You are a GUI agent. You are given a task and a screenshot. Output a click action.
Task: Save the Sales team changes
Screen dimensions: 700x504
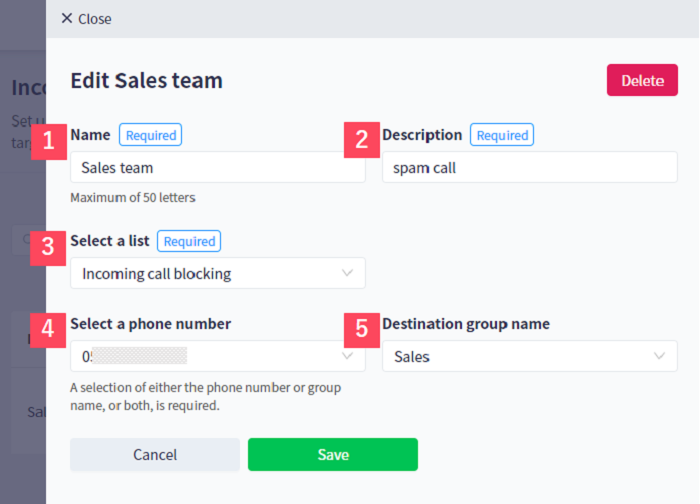click(x=333, y=454)
